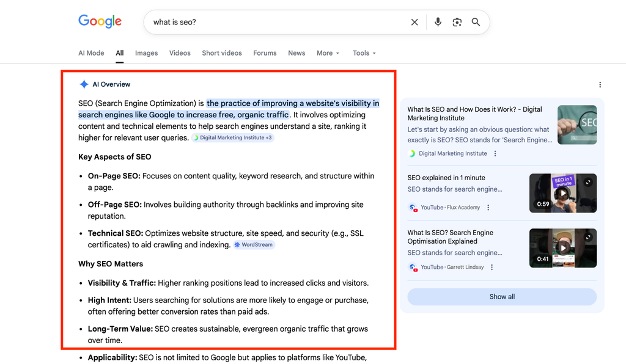Click the High Intent bullet label
Screen dimensions: 626x364
tap(109, 300)
